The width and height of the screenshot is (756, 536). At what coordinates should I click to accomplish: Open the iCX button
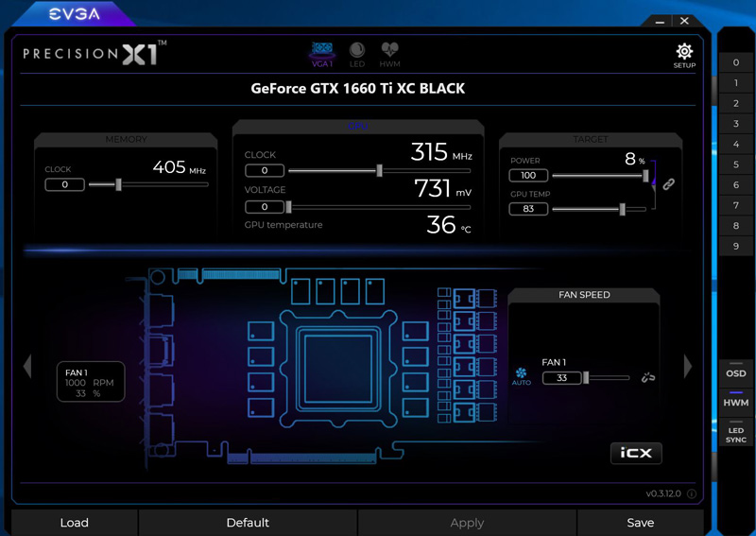click(636, 453)
